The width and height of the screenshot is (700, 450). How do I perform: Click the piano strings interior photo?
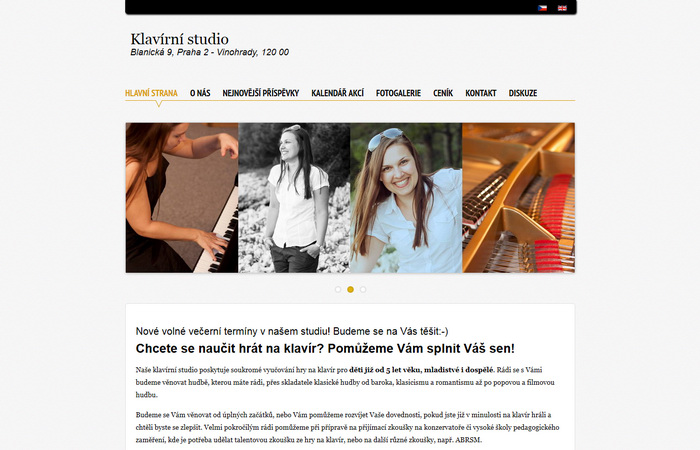(x=519, y=198)
